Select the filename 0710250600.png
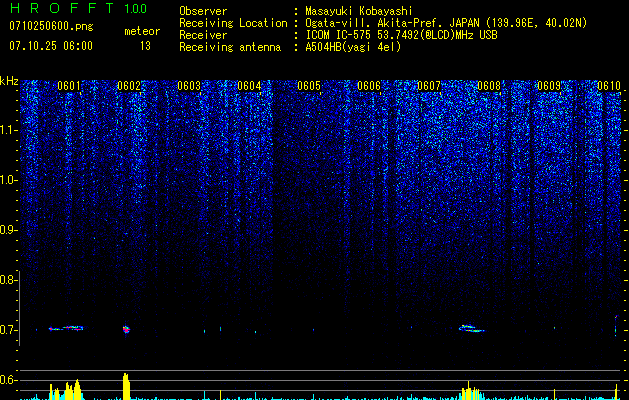This screenshot has width=629, height=400. click(x=51, y=27)
